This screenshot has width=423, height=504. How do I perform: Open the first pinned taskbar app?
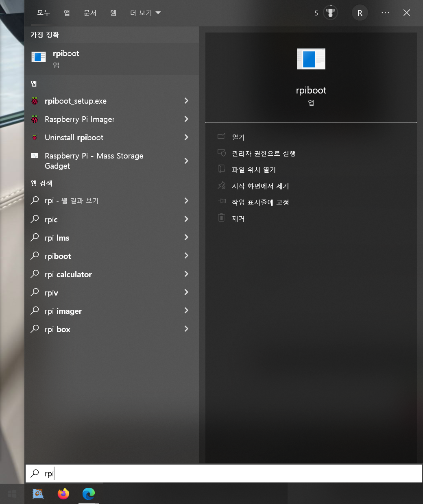click(x=38, y=493)
